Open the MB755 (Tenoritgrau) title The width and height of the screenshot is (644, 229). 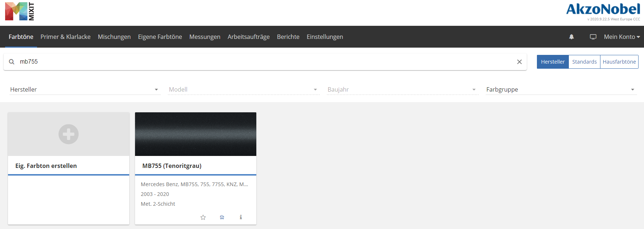(172, 166)
